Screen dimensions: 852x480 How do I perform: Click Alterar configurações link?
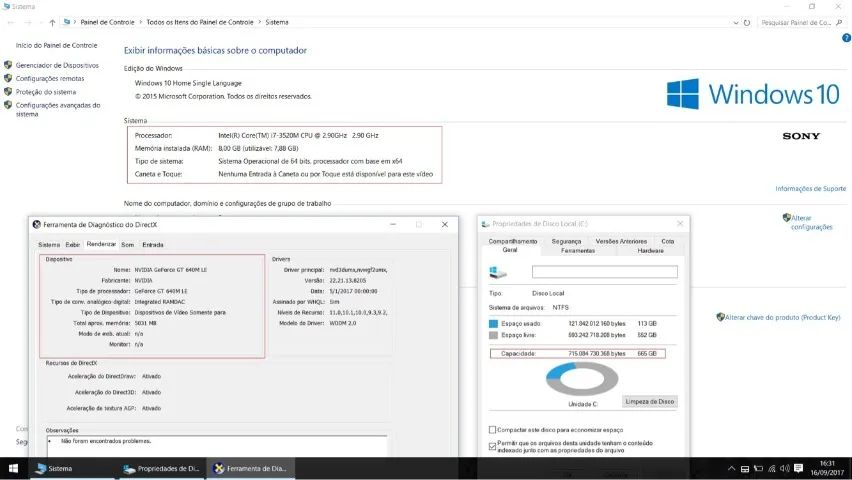(811, 222)
